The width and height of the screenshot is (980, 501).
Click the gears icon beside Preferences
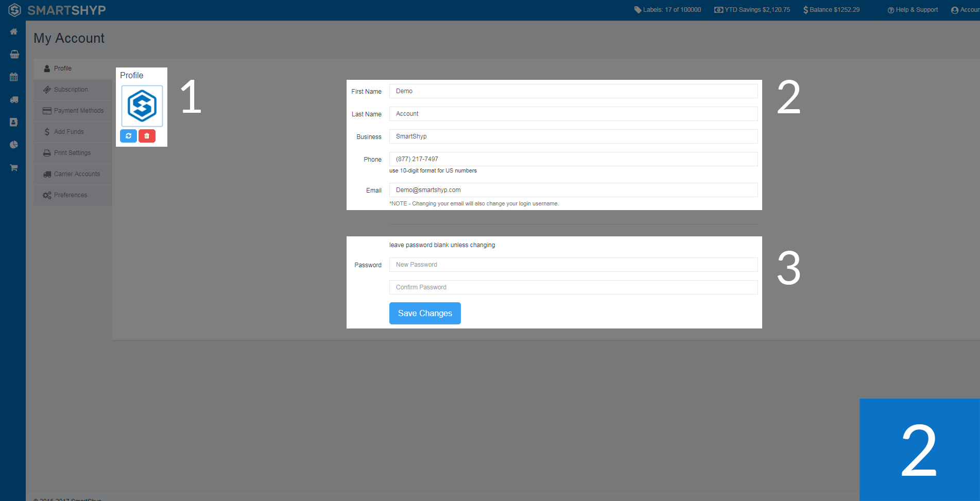[x=47, y=195]
